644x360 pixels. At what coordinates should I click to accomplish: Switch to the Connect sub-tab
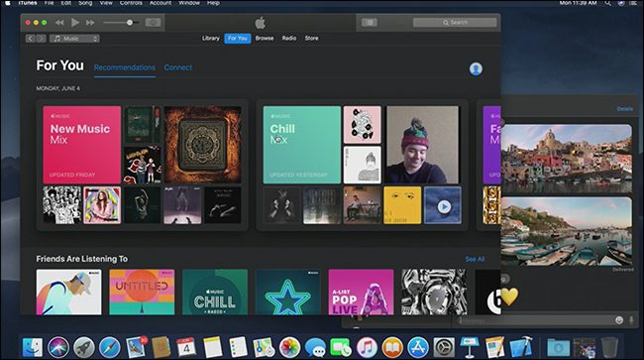(177, 67)
